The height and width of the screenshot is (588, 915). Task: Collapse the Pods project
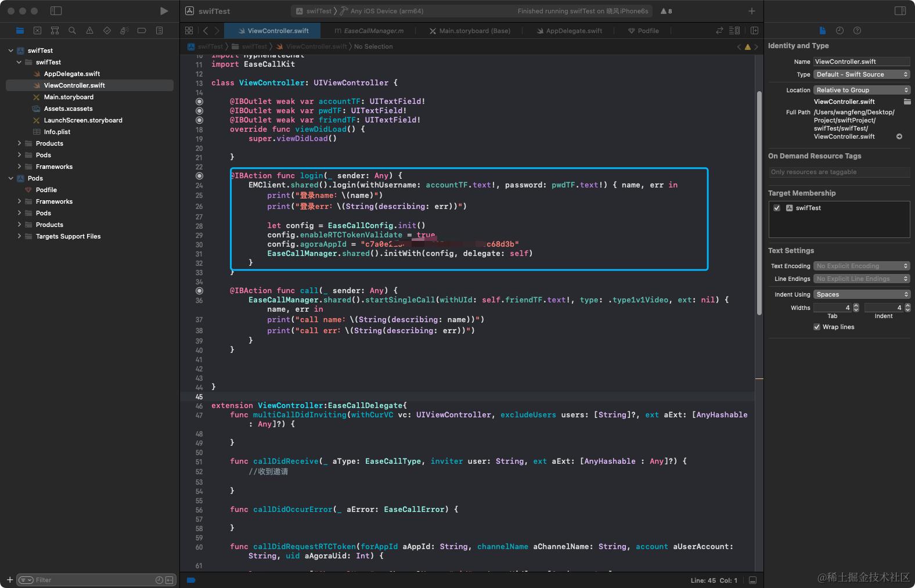tap(11, 178)
